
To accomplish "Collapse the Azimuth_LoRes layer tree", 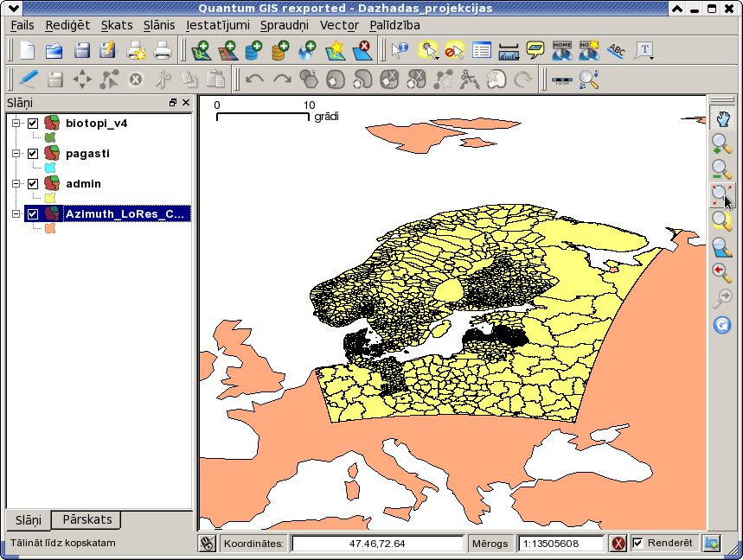I will 16,214.
